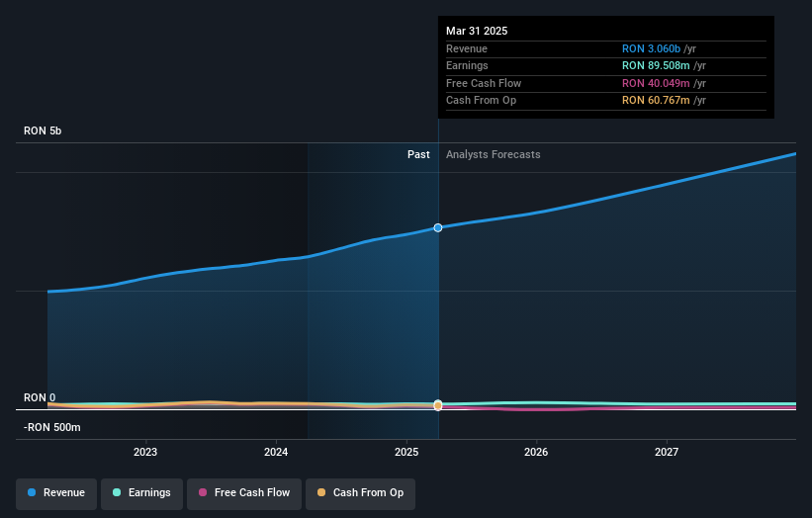This screenshot has height=518, width=812.
Task: Click the Cash From Op marker near RON 0
Action: click(x=438, y=406)
